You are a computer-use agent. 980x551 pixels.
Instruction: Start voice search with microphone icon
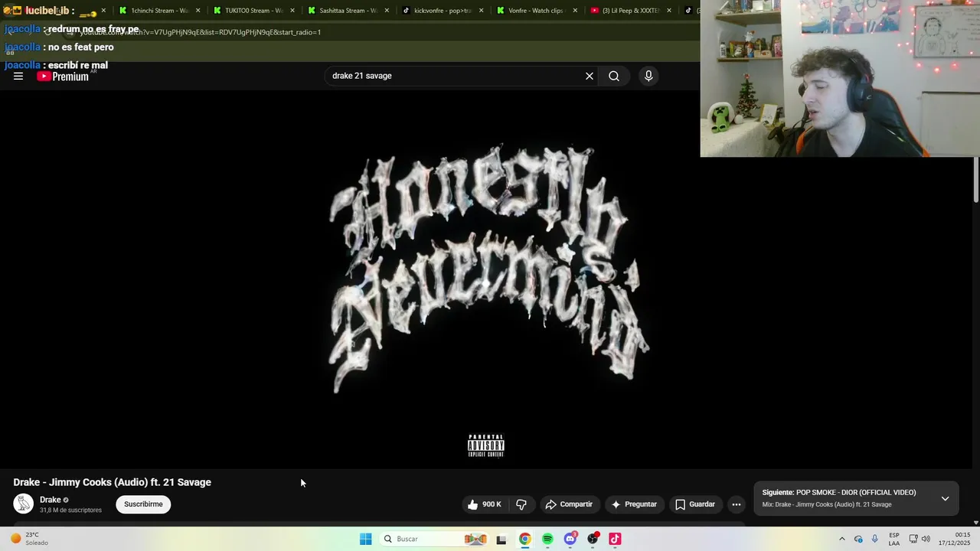coord(648,76)
